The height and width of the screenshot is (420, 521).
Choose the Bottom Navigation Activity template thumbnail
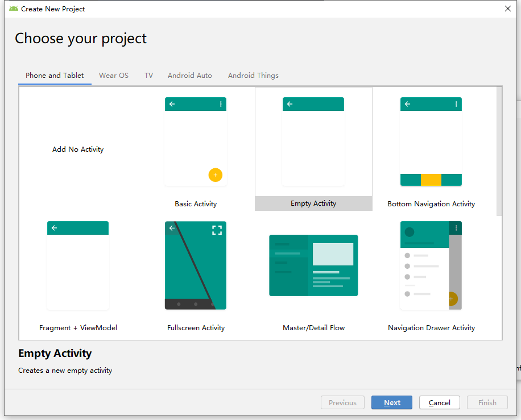tap(431, 142)
